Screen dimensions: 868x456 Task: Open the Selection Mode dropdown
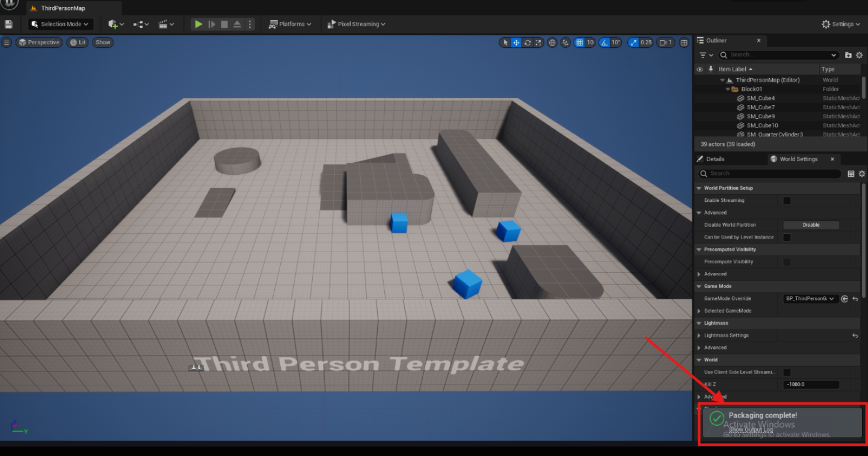(61, 24)
